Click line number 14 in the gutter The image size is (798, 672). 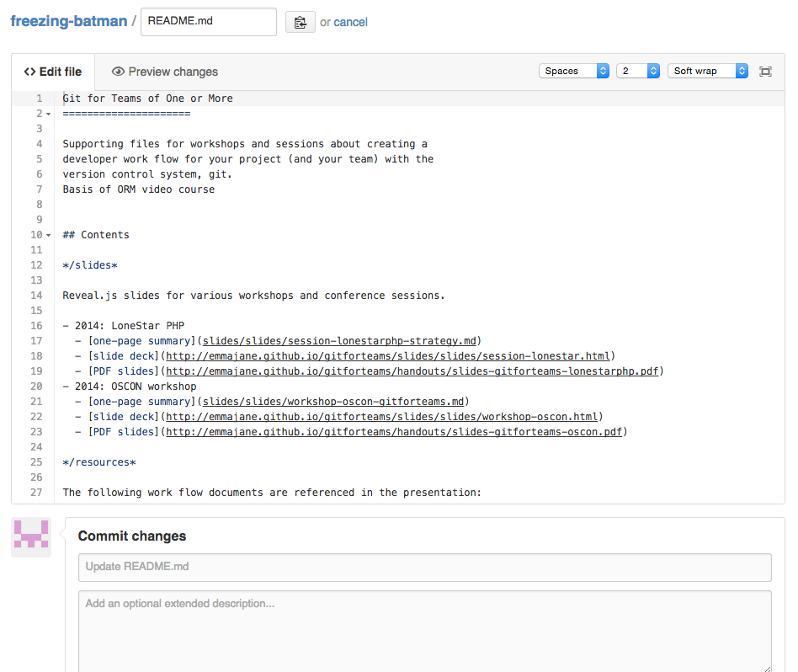coord(36,295)
